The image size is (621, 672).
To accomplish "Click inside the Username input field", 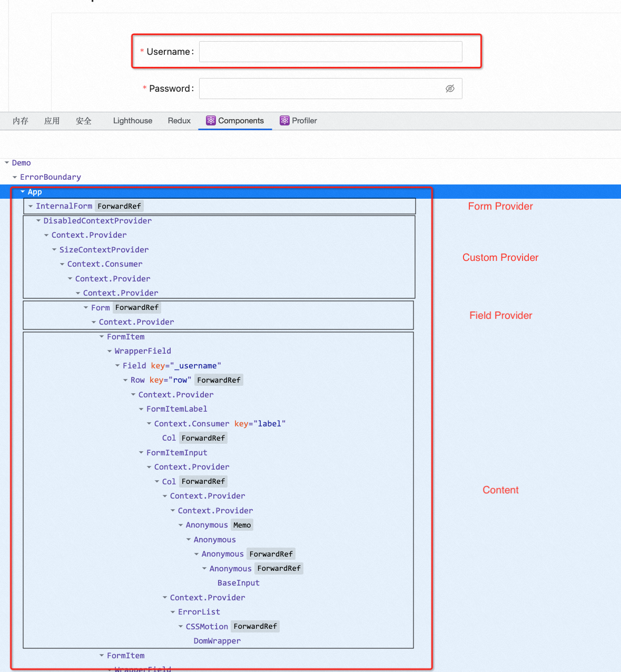I will 330,52.
